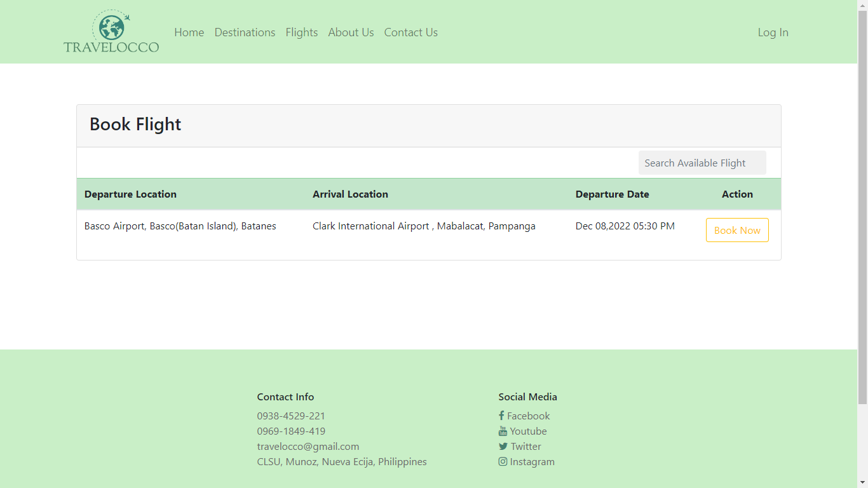868x488 pixels.
Task: Click the Departure Location column header
Action: point(130,194)
